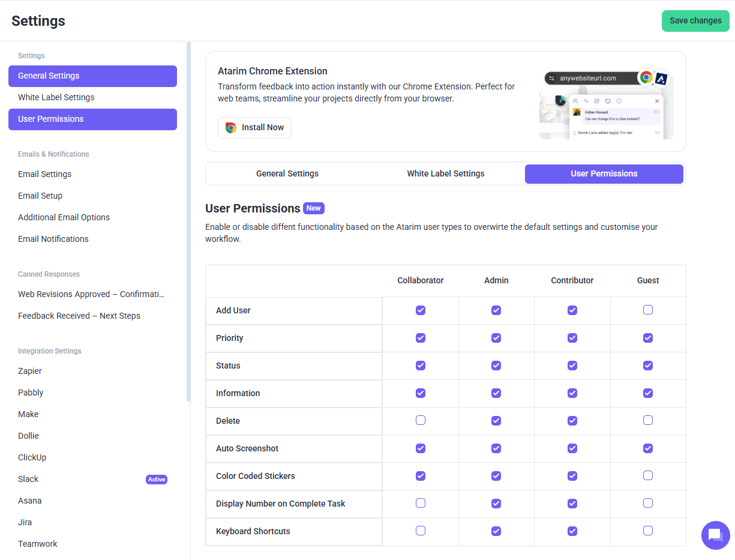Open the Zapier integration settings

[30, 371]
